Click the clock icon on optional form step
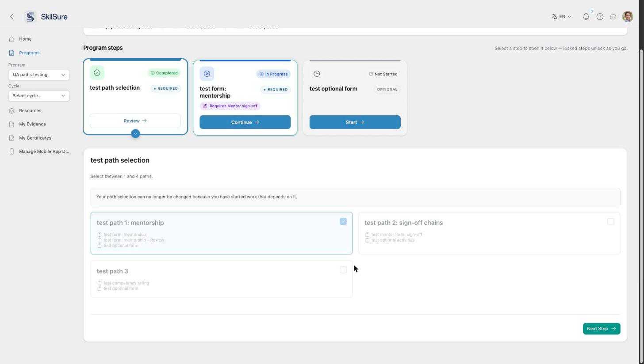Viewport: 644px width, 364px height. coord(317,74)
